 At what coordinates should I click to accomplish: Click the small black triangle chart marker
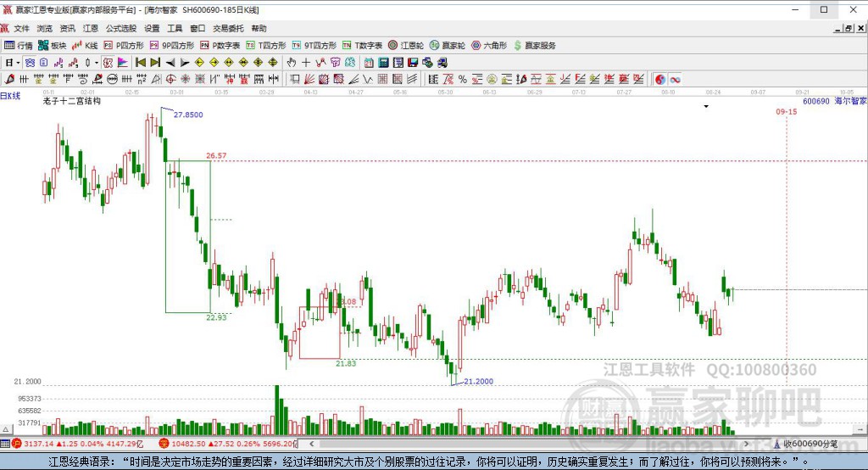[706, 106]
